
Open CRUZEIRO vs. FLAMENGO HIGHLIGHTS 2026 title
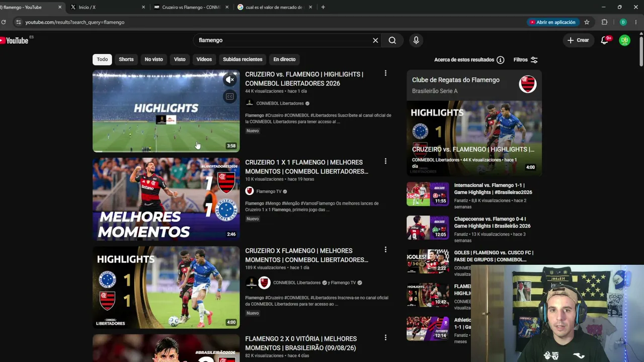[x=304, y=79]
